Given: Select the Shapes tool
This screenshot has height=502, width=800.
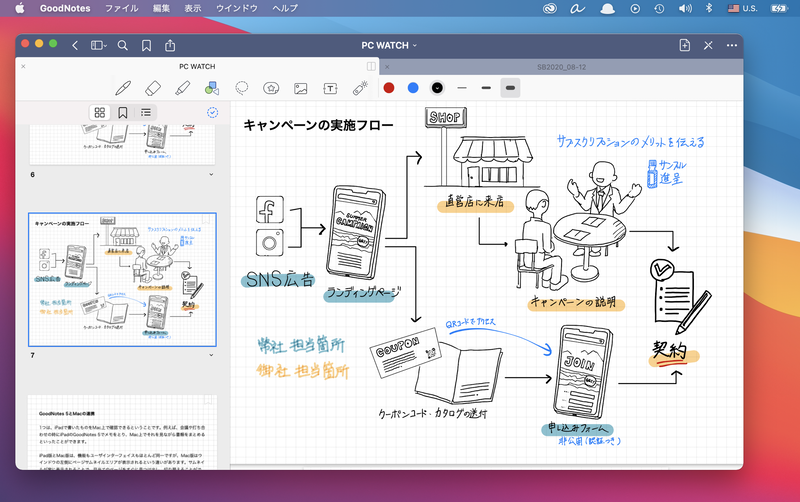Looking at the screenshot, I should pyautogui.click(x=212, y=88).
